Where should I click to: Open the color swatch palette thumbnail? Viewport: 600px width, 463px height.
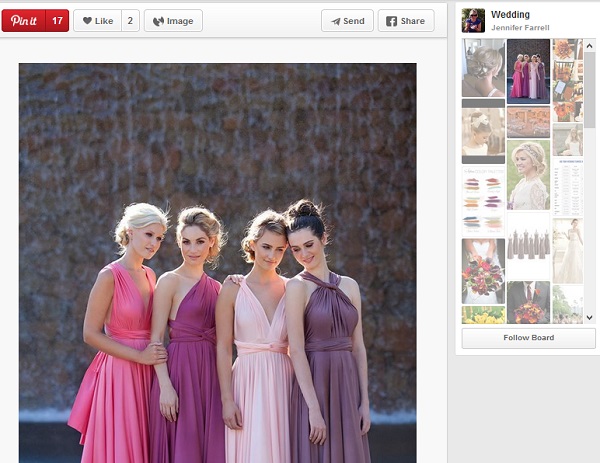483,200
